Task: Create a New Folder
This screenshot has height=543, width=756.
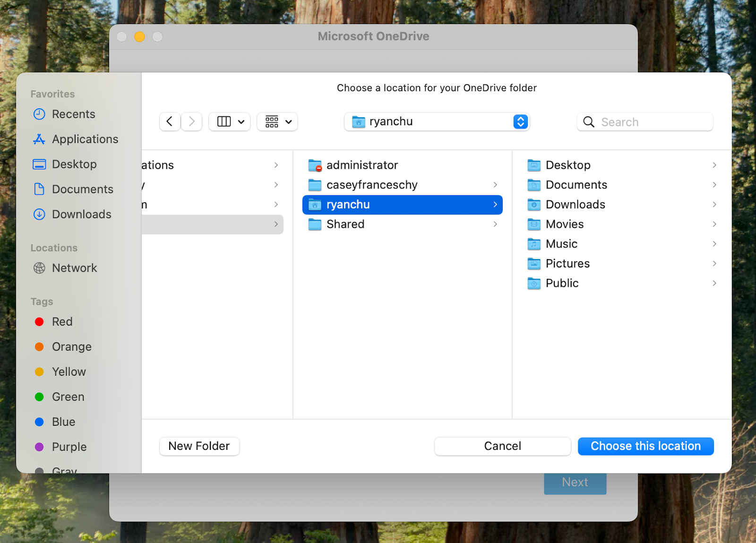Action: coord(199,446)
